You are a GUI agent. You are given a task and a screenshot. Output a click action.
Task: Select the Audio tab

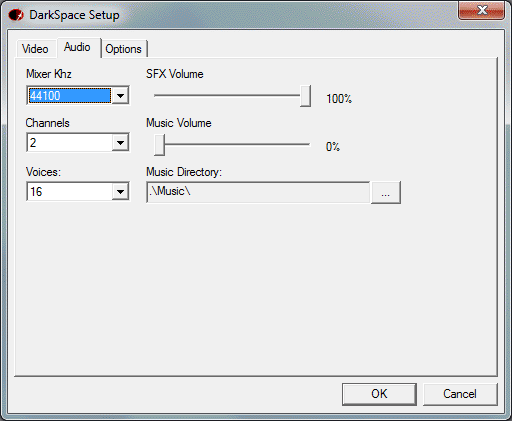[x=77, y=47]
